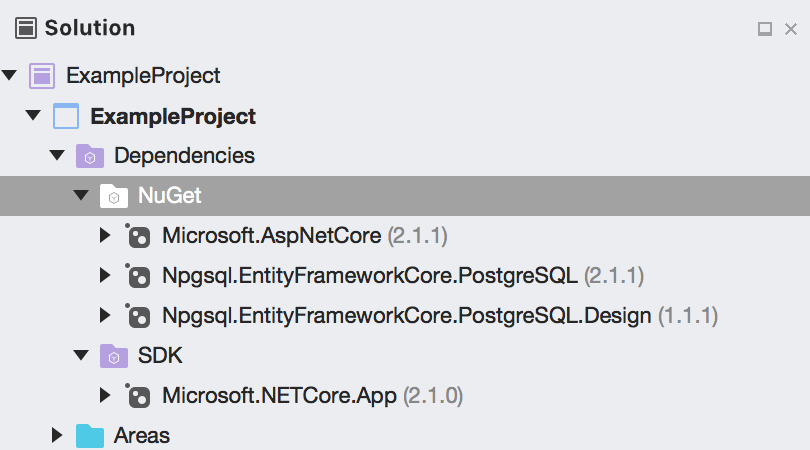Screen dimensions: 810x450
Task: Click the Microsoft.AspNetCore package icon
Action: (138, 236)
